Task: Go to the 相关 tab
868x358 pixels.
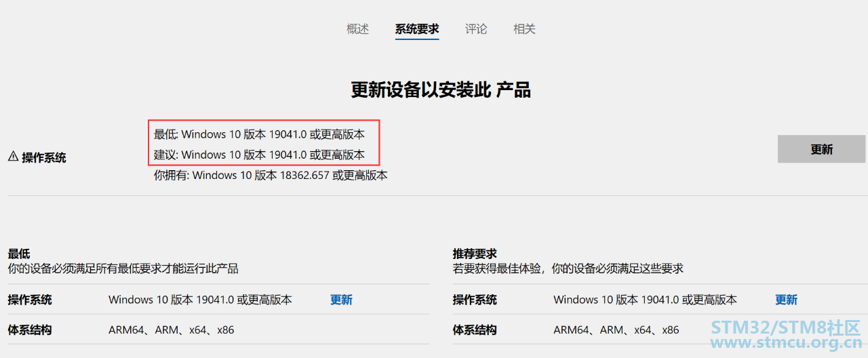Action: pos(524,29)
